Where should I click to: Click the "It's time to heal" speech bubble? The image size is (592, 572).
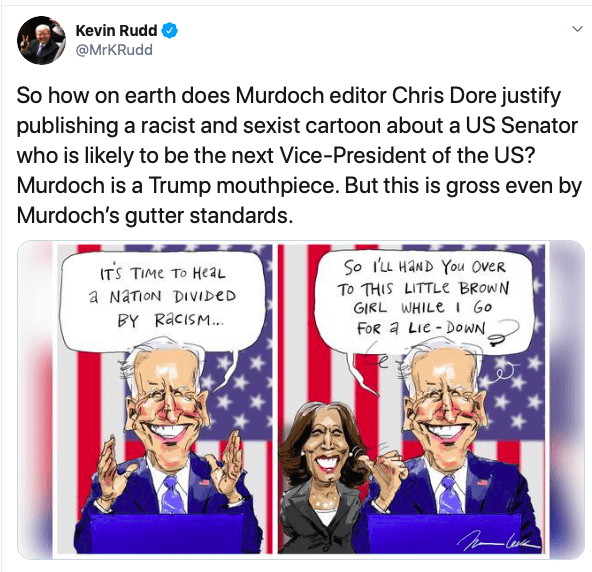[162, 300]
